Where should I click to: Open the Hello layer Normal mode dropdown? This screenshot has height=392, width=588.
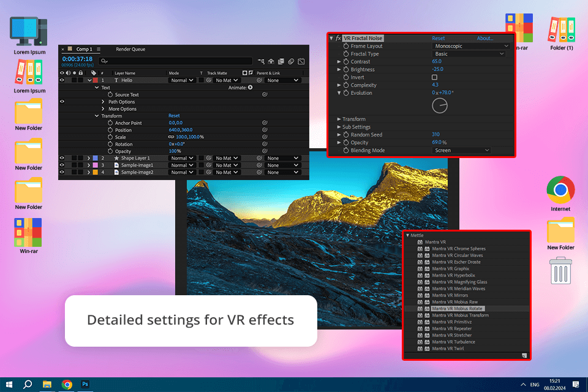pyautogui.click(x=183, y=80)
